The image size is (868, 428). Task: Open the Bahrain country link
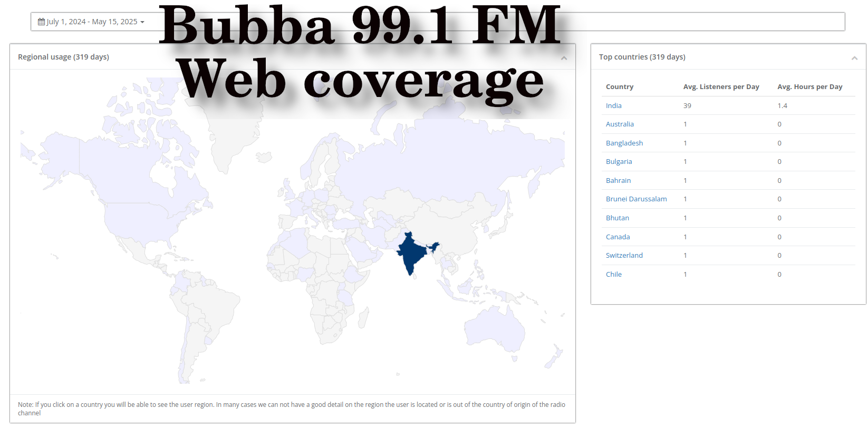coord(618,180)
